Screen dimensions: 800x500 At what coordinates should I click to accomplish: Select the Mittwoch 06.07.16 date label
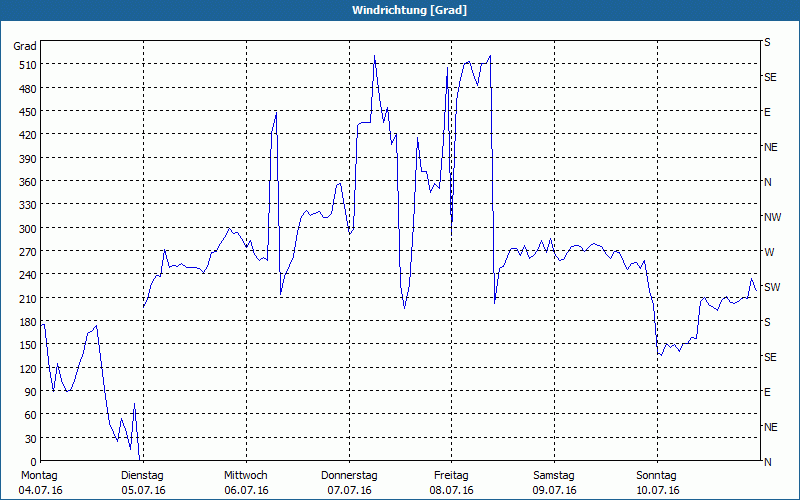(246, 483)
